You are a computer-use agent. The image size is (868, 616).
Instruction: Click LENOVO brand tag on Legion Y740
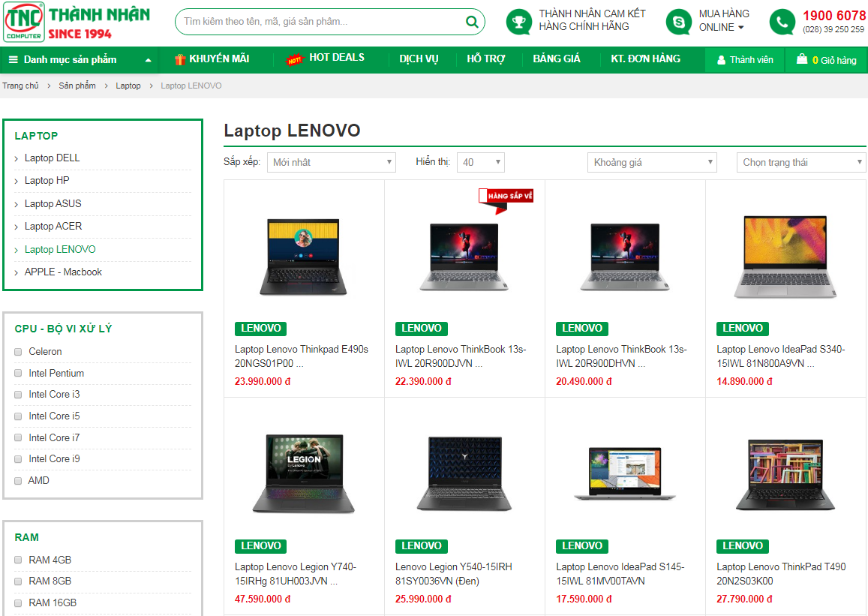point(261,545)
